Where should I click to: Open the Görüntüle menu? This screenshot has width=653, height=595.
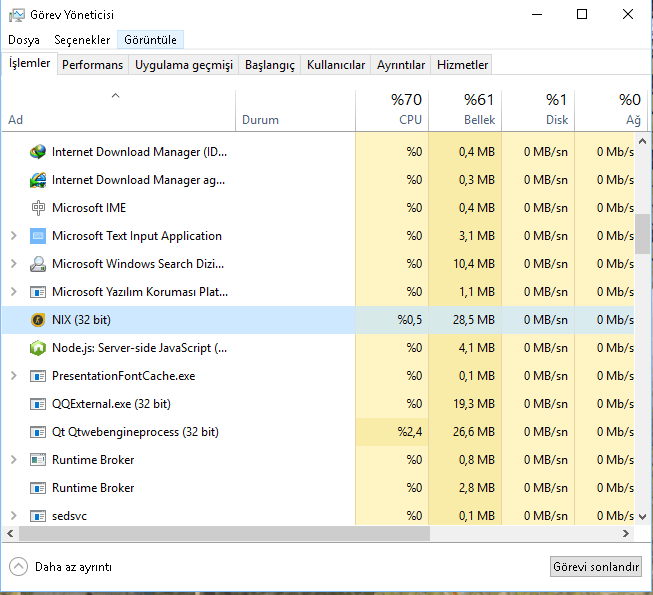click(x=150, y=40)
